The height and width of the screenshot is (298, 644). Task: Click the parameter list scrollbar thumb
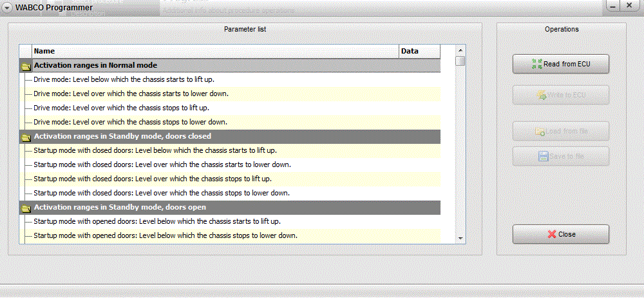460,61
